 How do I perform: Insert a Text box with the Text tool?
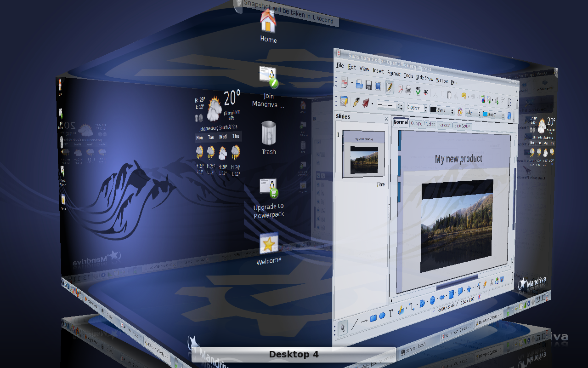(x=390, y=313)
